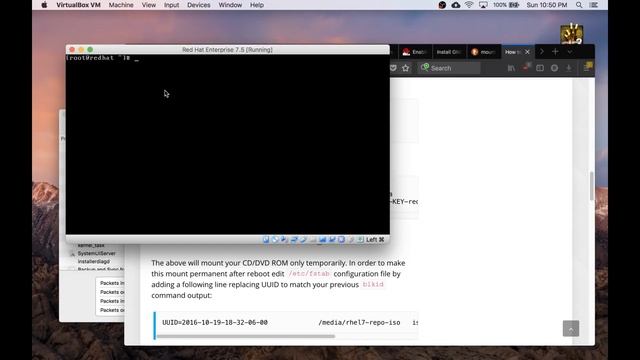Click the /media/rhel7-repo-iso path text
Image resolution: width=640 pixels, height=360 pixels.
pos(359,322)
